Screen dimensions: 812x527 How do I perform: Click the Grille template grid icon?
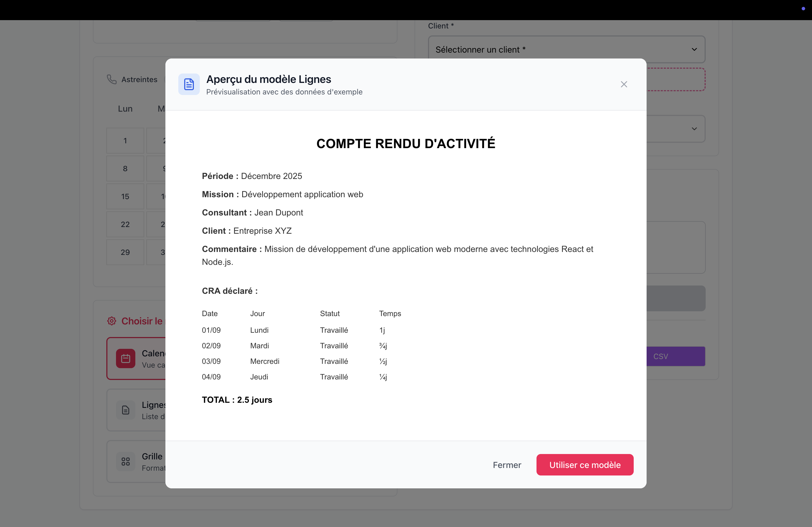point(126,461)
